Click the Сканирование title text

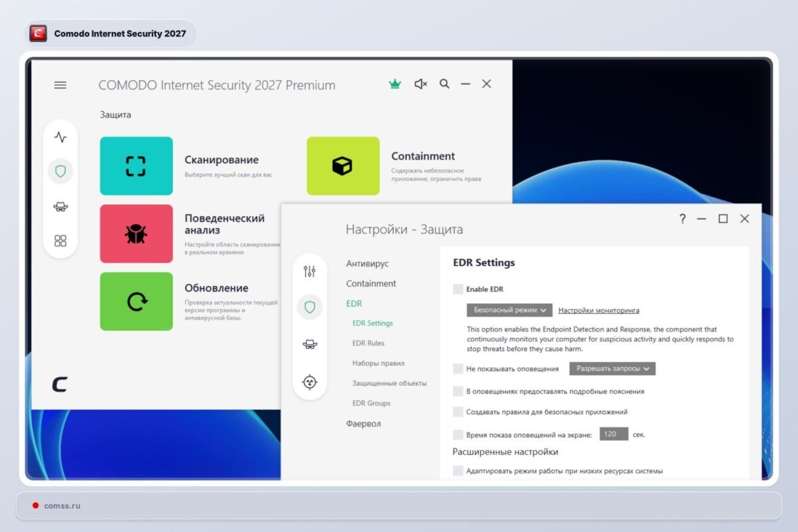pos(221,160)
